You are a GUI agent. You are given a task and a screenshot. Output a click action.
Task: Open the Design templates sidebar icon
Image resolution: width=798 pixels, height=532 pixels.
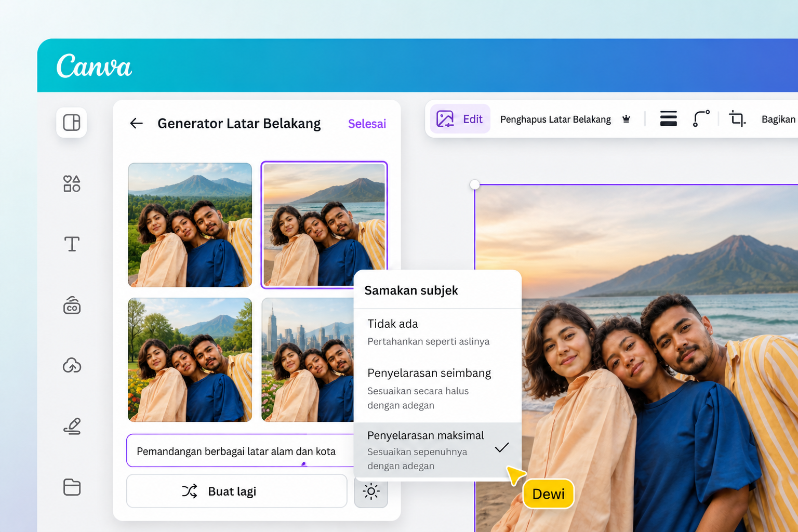pyautogui.click(x=72, y=123)
